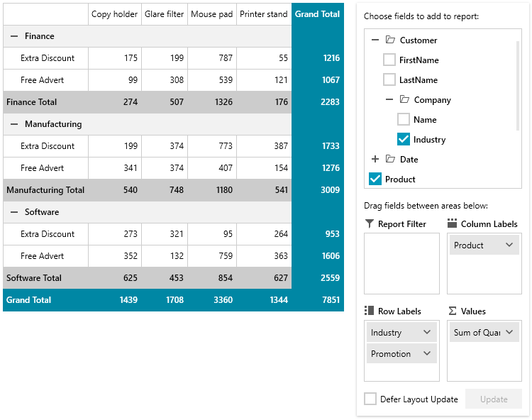Click the Row Labels icon

point(369,311)
